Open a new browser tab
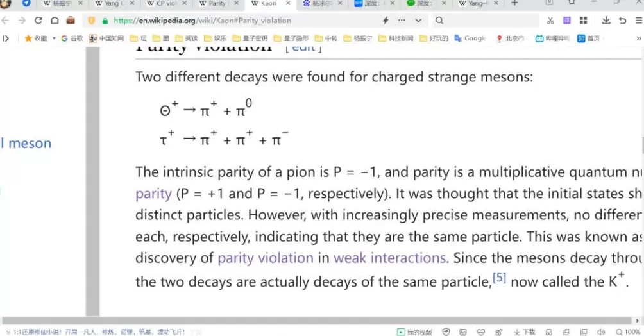Screen dimensions: 644x336 click(514, 4)
